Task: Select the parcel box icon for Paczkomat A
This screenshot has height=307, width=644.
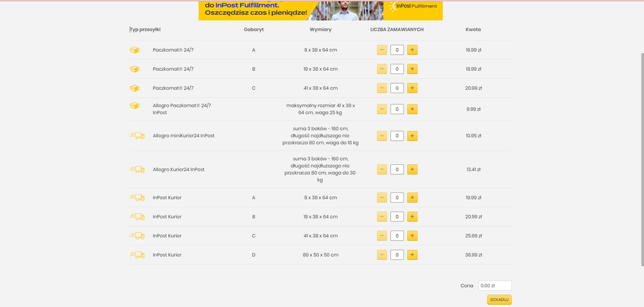Action: (135, 50)
